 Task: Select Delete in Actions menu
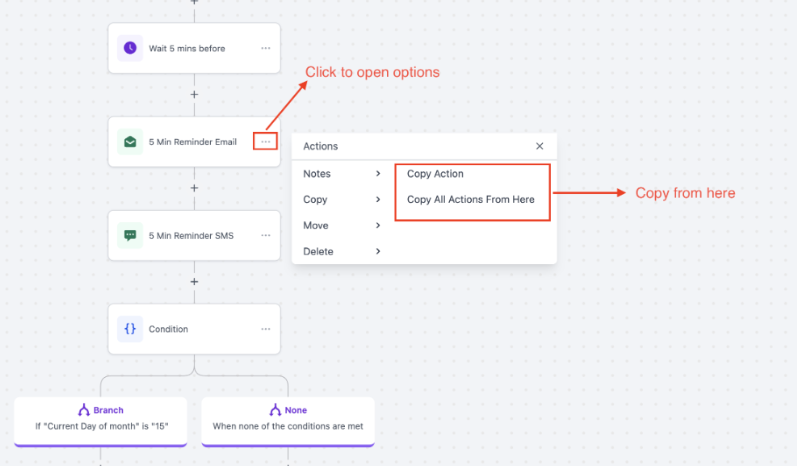click(x=319, y=252)
